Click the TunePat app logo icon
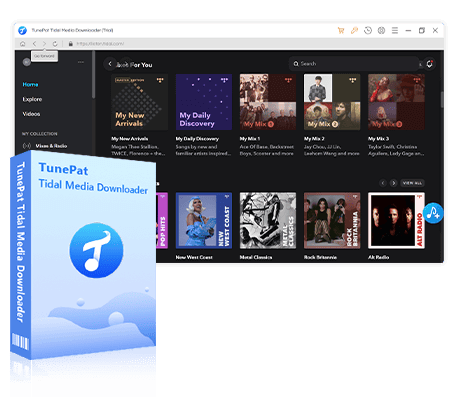Screen dimensions: 458x397 click(22, 30)
